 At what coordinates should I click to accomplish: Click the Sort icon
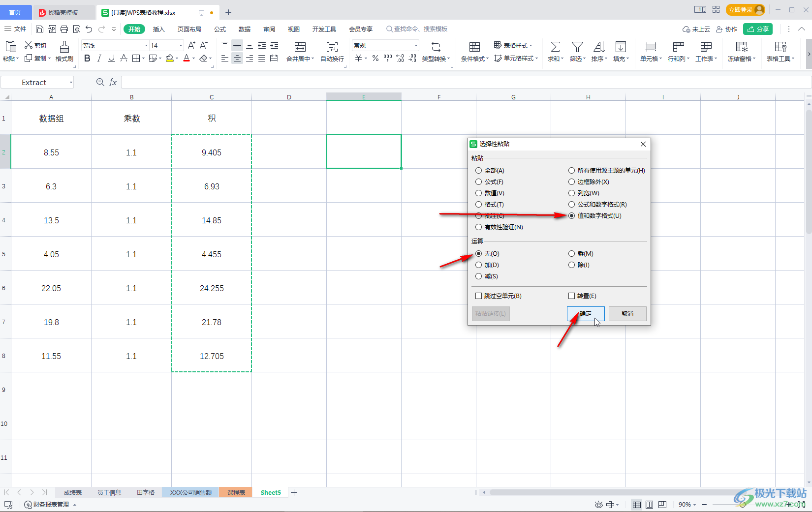[599, 47]
